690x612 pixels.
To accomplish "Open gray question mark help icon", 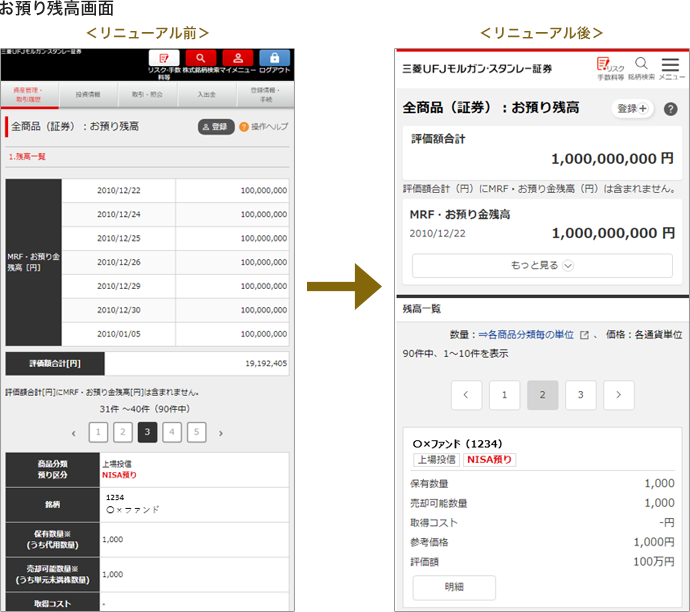I will pyautogui.click(x=671, y=109).
